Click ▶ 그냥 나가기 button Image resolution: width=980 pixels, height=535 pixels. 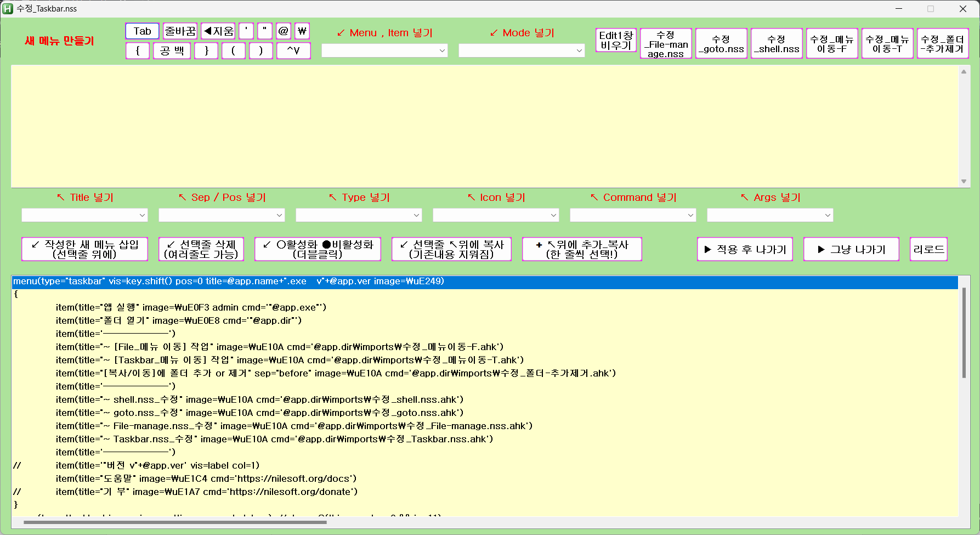pyautogui.click(x=852, y=249)
